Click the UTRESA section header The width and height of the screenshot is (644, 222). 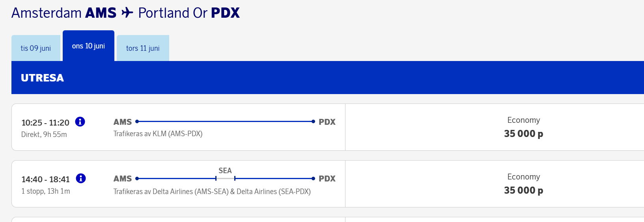point(42,78)
